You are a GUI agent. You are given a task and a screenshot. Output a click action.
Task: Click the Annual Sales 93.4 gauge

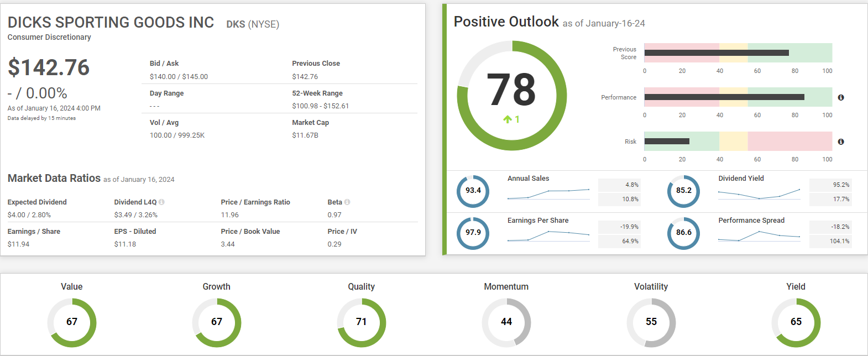tap(473, 191)
